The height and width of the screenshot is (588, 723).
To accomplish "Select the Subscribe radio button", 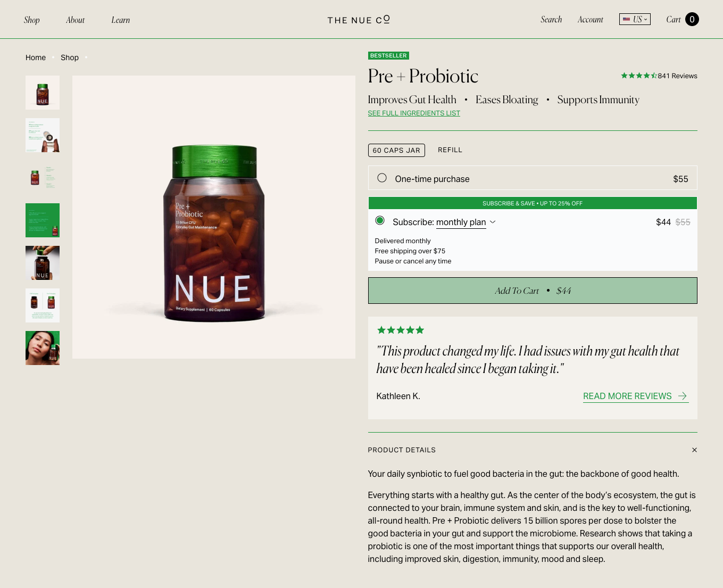I will click(380, 220).
